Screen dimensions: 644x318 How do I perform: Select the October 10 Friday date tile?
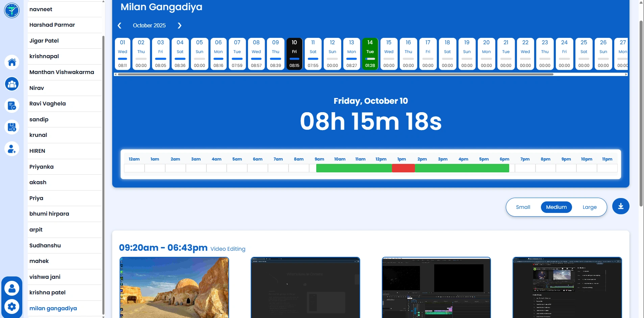pyautogui.click(x=294, y=53)
